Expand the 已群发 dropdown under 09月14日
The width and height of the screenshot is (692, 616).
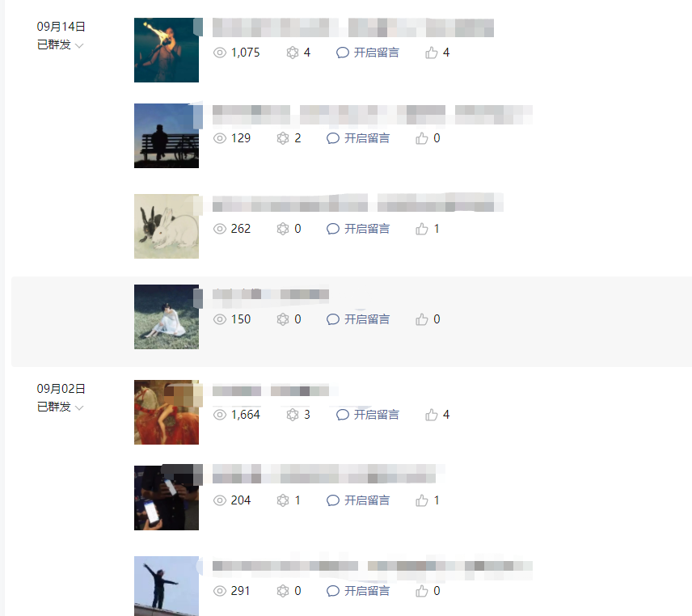click(61, 45)
